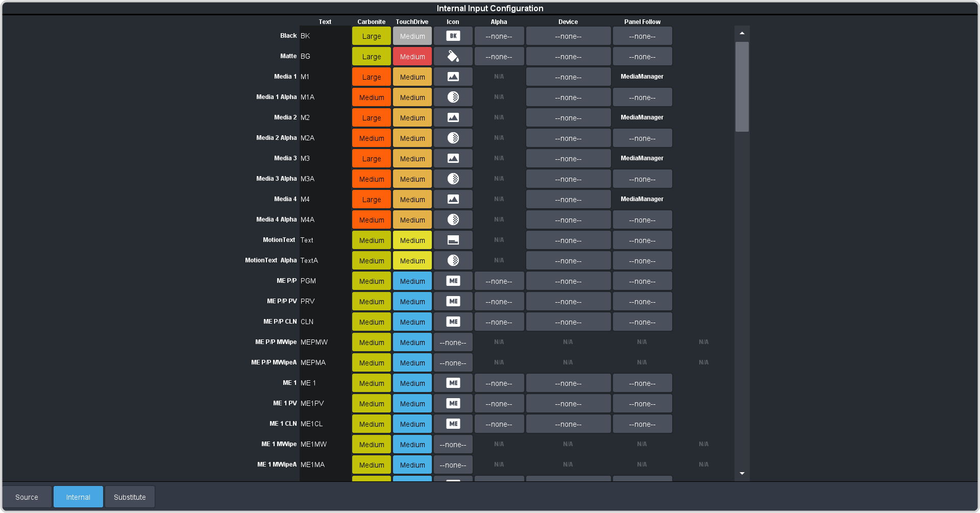The width and height of the screenshot is (980, 513).
Task: Click the ME icon for ME 1 CLN
Action: (453, 424)
